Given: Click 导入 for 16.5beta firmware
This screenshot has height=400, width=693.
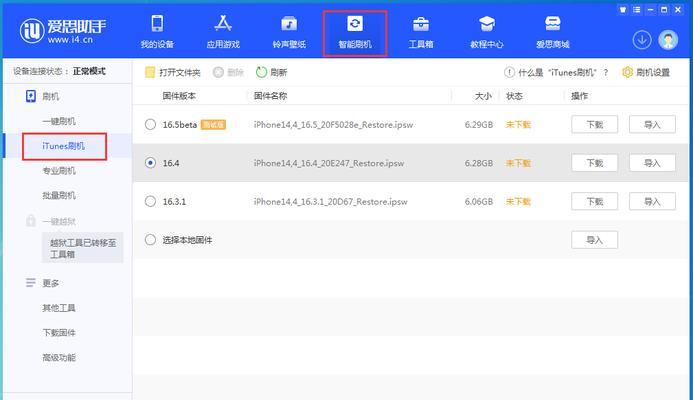Looking at the screenshot, I should 652,125.
